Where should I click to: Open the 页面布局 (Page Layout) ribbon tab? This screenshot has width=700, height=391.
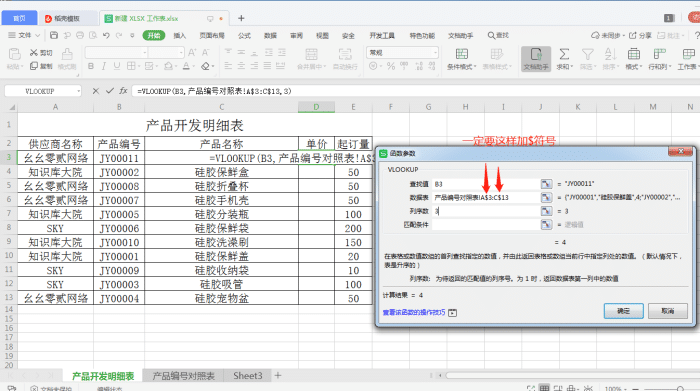212,35
